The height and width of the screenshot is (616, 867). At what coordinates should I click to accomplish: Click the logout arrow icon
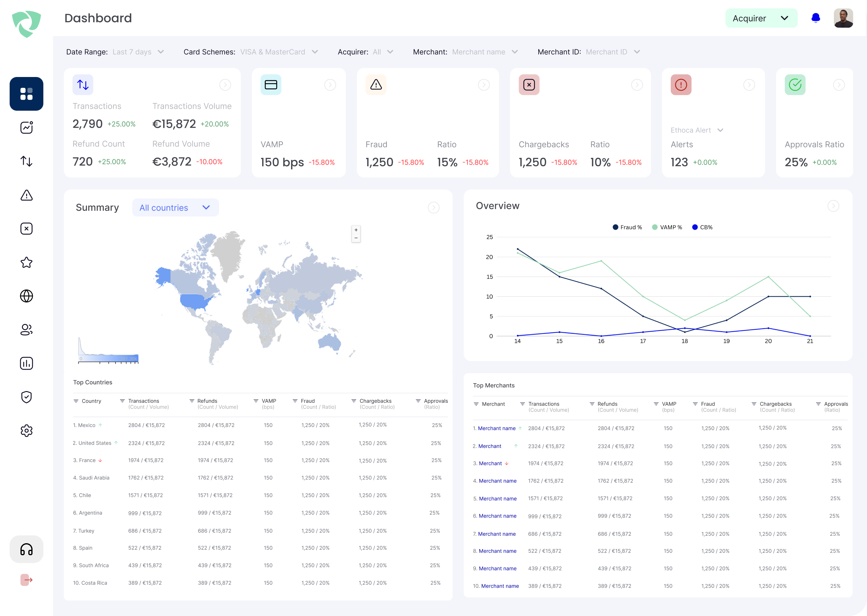(x=26, y=580)
